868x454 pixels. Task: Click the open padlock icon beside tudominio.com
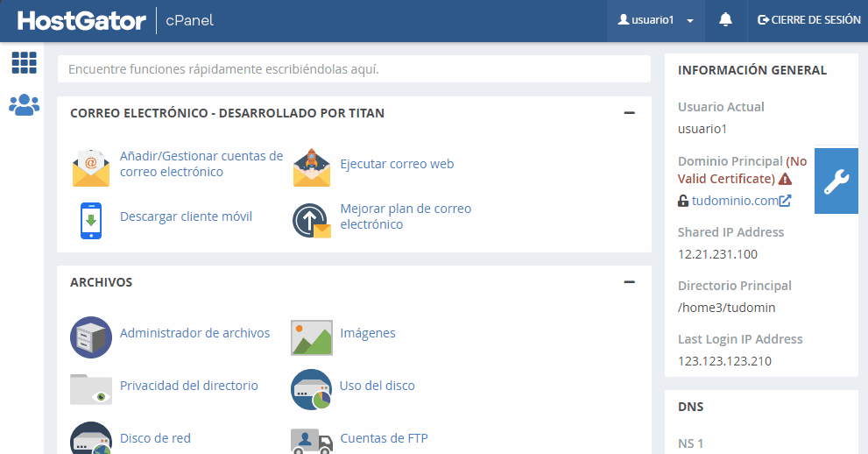click(683, 201)
